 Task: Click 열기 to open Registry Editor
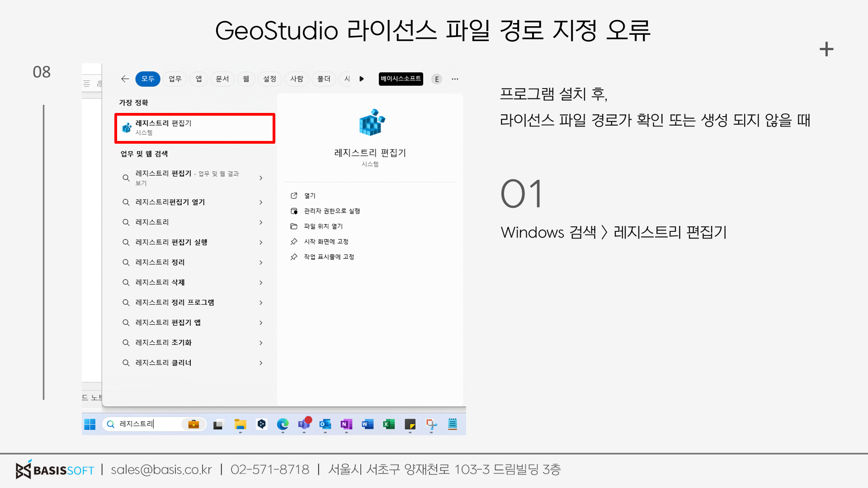[x=310, y=196]
